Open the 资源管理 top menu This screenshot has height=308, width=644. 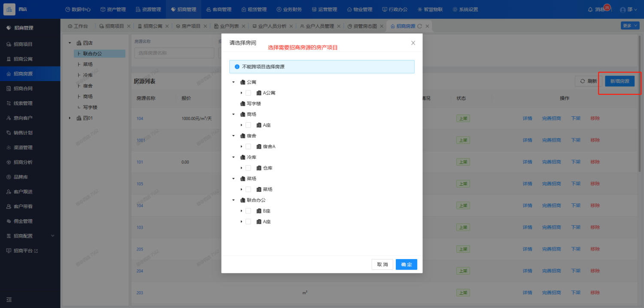pos(148,9)
